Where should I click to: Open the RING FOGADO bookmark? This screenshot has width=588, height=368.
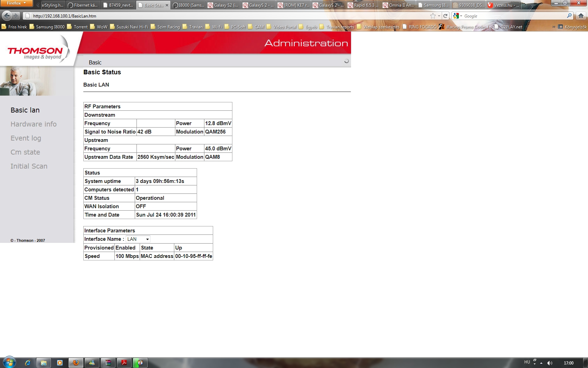[420, 27]
